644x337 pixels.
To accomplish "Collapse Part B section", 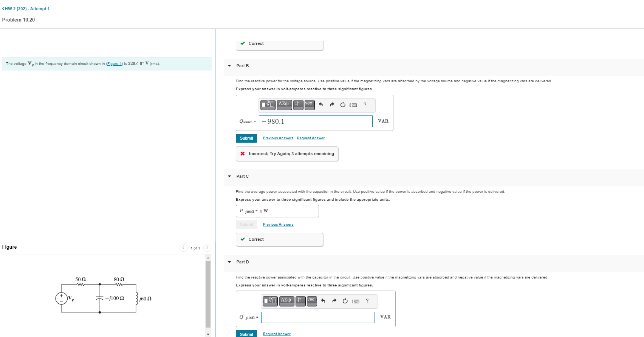I will [x=229, y=66].
